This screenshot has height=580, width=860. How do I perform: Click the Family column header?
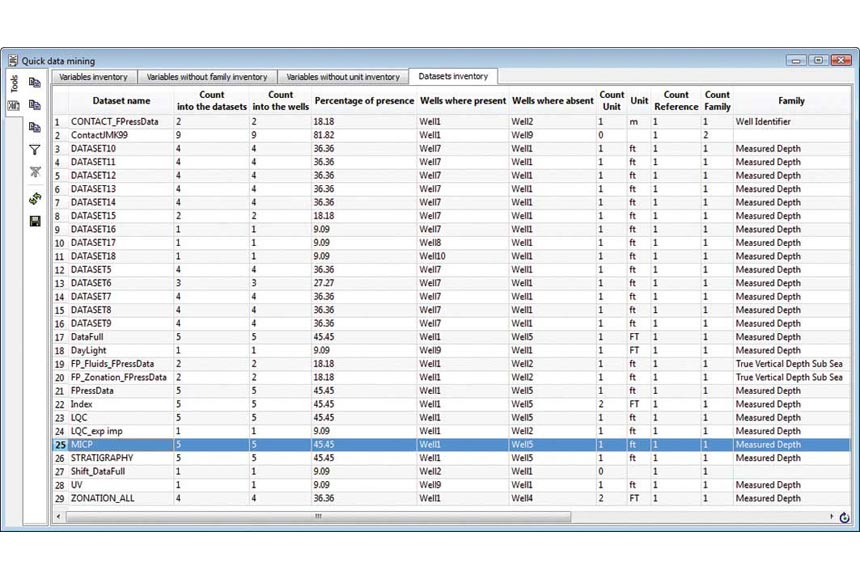[x=791, y=100]
